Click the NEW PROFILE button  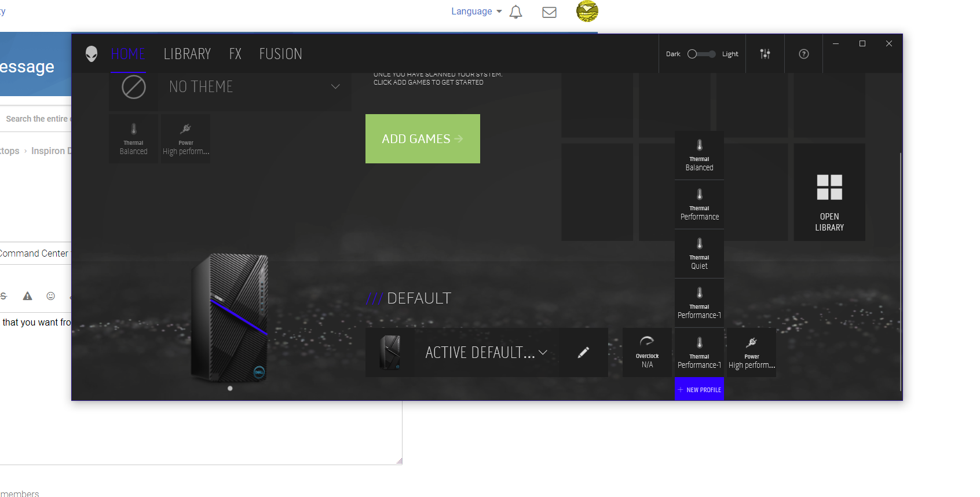click(x=700, y=389)
